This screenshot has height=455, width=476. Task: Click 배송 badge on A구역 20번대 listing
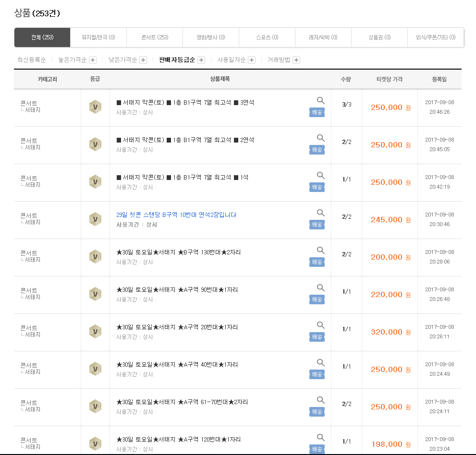click(x=317, y=337)
